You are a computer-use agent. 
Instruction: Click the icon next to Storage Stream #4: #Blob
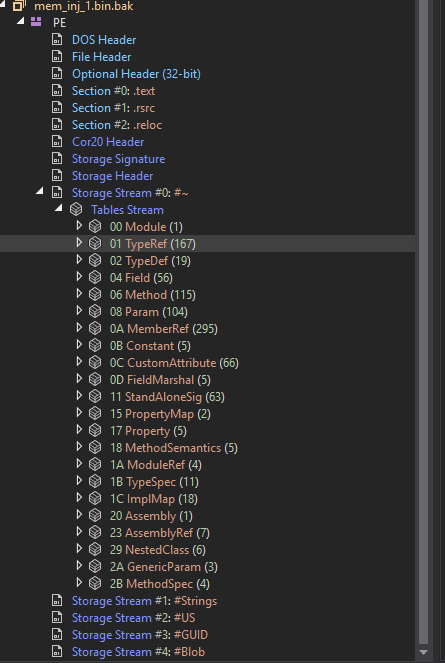(x=57, y=651)
